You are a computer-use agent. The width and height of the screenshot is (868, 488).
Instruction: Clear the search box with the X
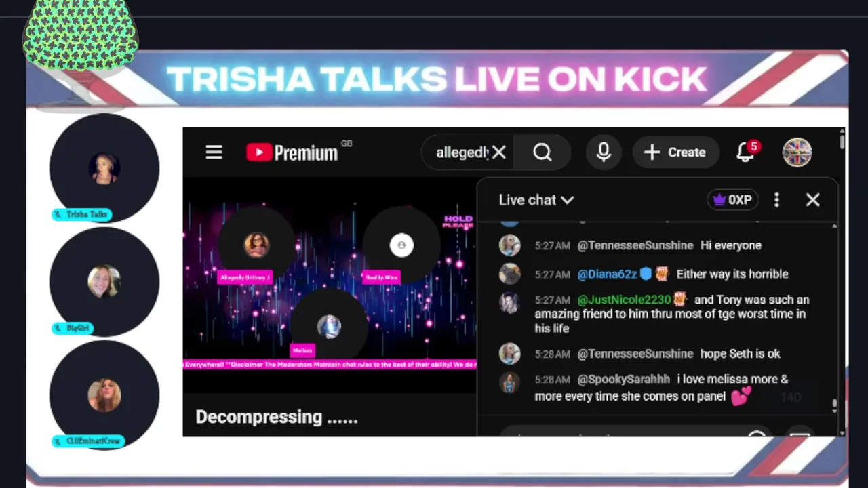pos(499,152)
